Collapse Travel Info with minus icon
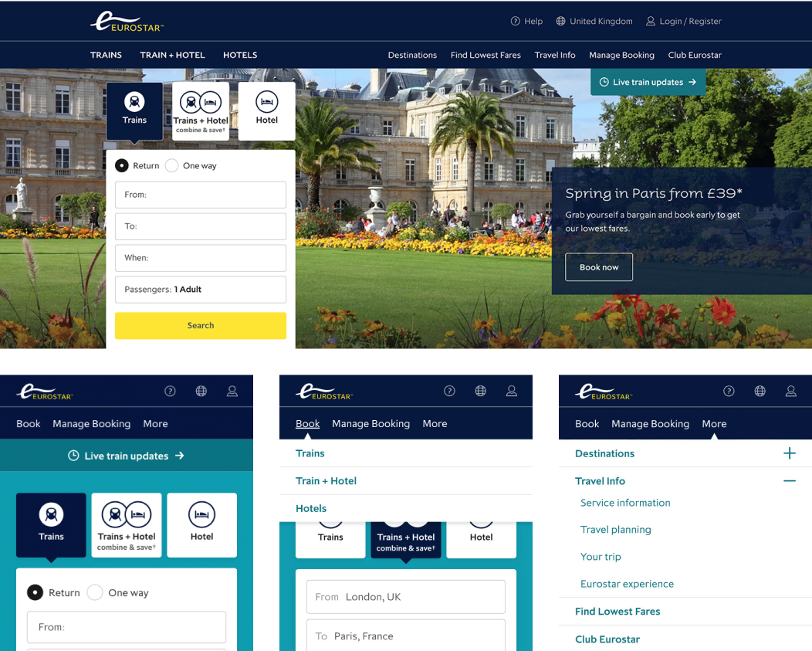The image size is (812, 651). 789,481
